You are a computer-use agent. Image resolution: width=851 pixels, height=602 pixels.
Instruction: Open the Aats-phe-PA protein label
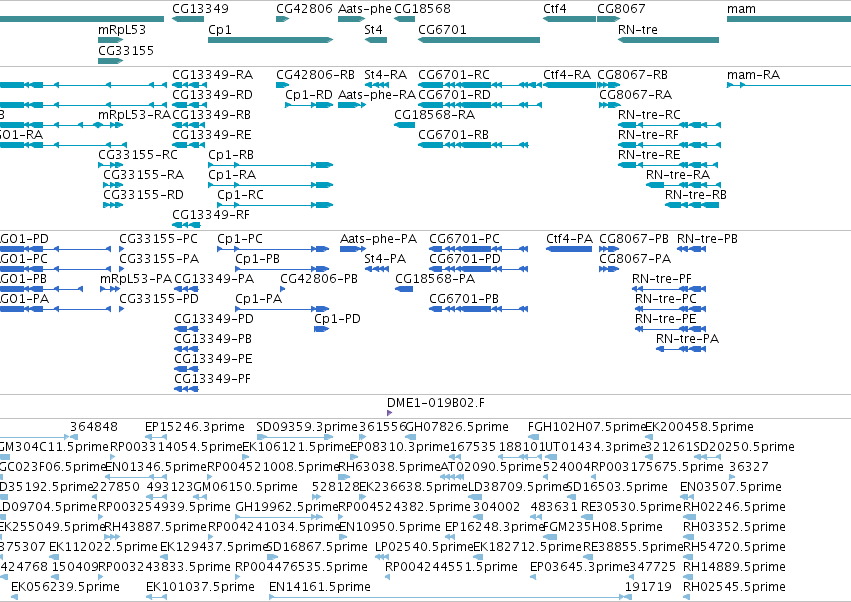pos(378,239)
